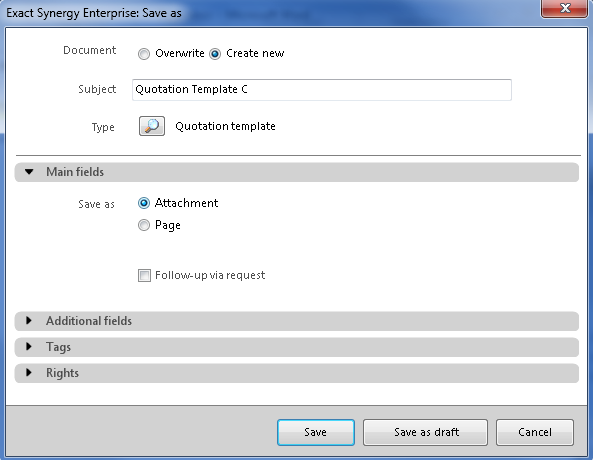Focus the Subject text field
The height and width of the screenshot is (460, 593).
pos(322,90)
